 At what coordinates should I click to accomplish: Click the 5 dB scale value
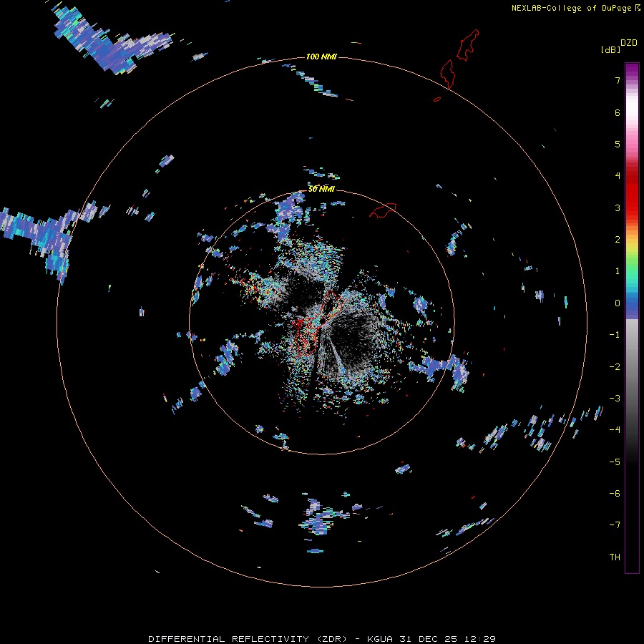(x=618, y=144)
